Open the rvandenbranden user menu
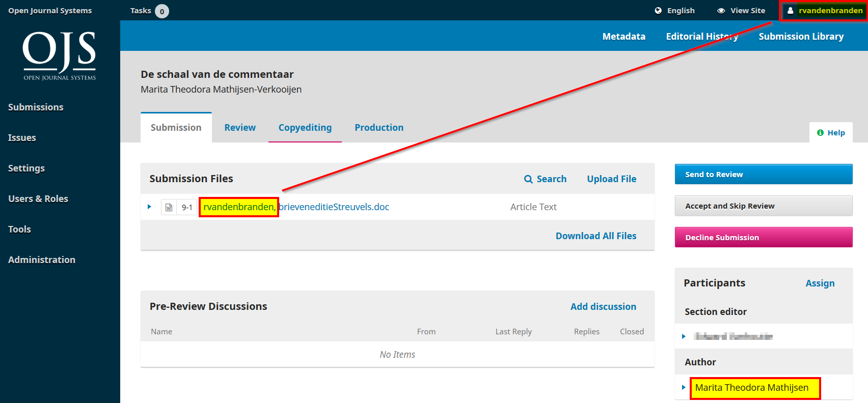This screenshot has height=403, width=868. click(x=825, y=11)
